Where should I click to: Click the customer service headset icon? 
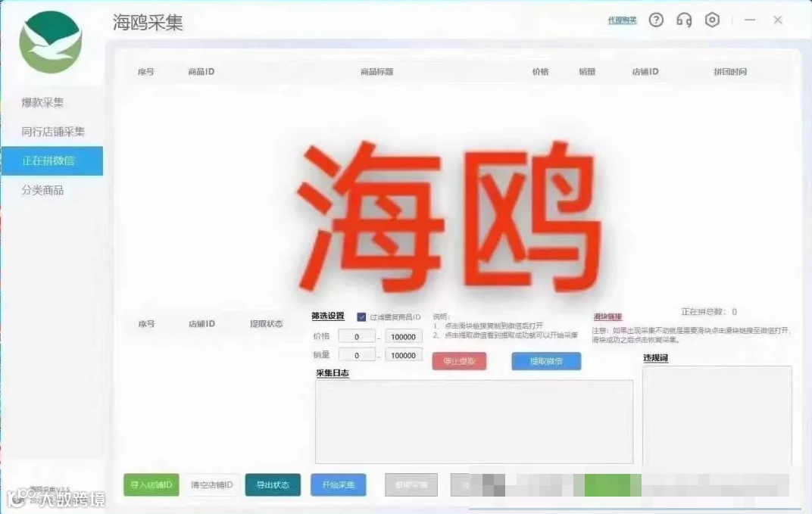684,20
